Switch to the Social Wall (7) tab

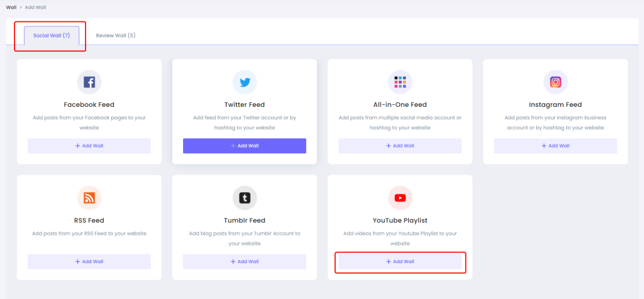coord(52,35)
